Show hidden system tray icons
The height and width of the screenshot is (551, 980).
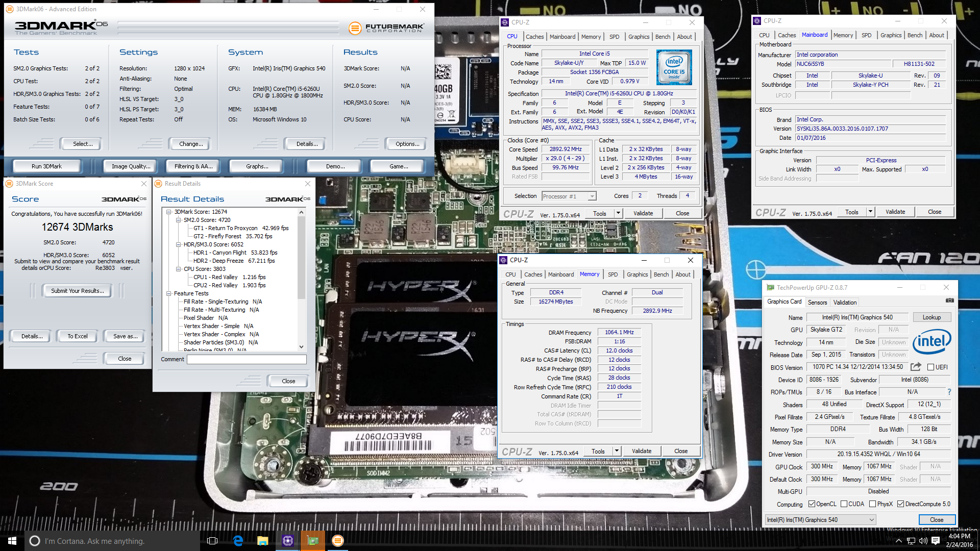(x=898, y=541)
